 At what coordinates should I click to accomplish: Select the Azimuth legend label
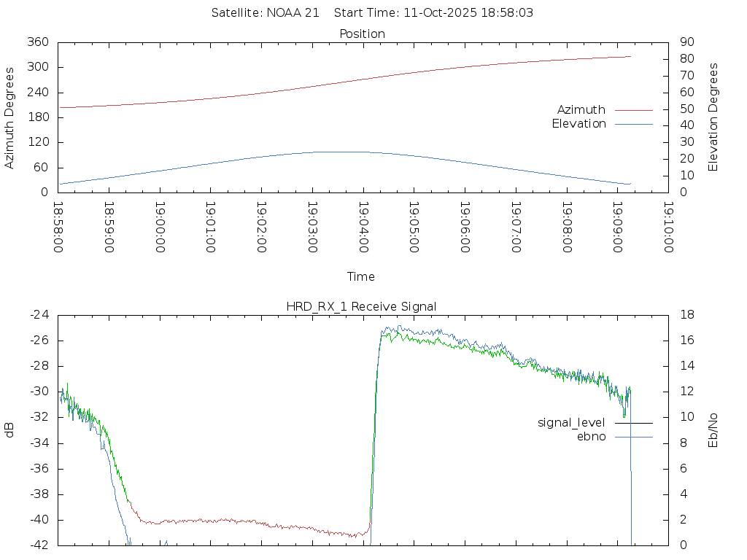(581, 110)
